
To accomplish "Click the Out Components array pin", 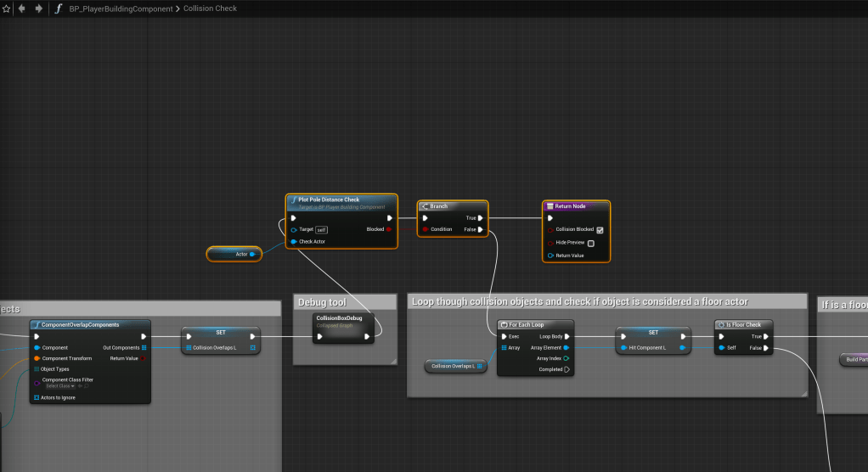I will tap(144, 347).
